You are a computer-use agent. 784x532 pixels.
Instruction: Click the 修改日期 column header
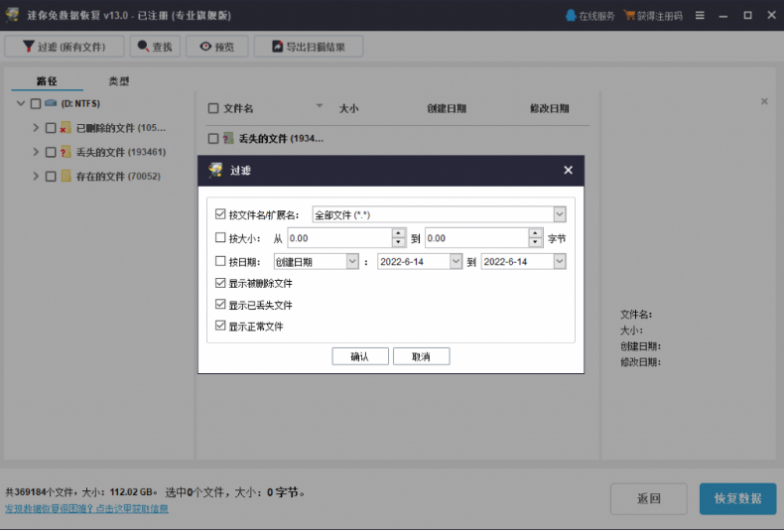pyautogui.click(x=550, y=108)
